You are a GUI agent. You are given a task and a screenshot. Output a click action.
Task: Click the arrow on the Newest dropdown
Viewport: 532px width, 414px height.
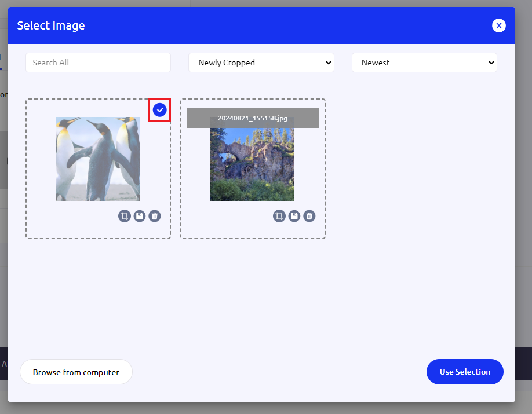(x=491, y=63)
